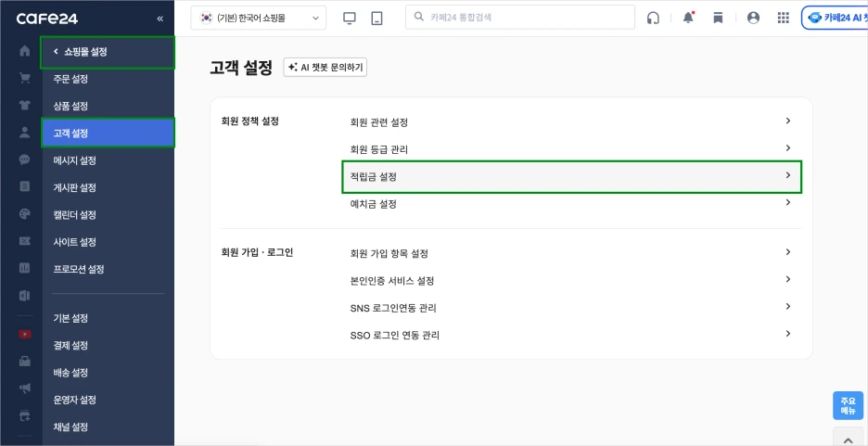The image size is (868, 446).
Task: Open the marketing megaphone icon
Action: coord(24,389)
